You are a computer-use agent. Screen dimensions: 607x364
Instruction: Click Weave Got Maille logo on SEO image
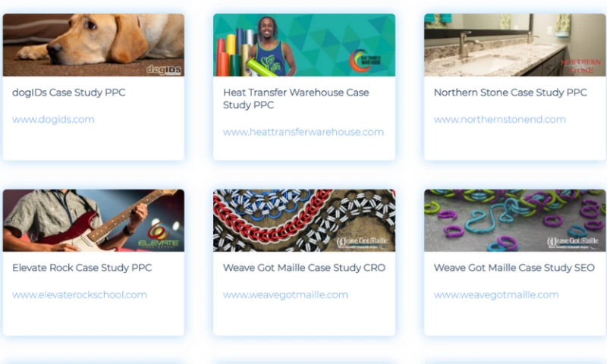(x=573, y=243)
